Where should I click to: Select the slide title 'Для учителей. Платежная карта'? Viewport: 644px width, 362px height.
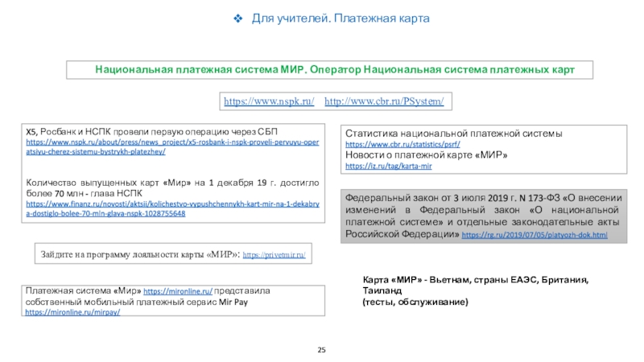tap(341, 19)
